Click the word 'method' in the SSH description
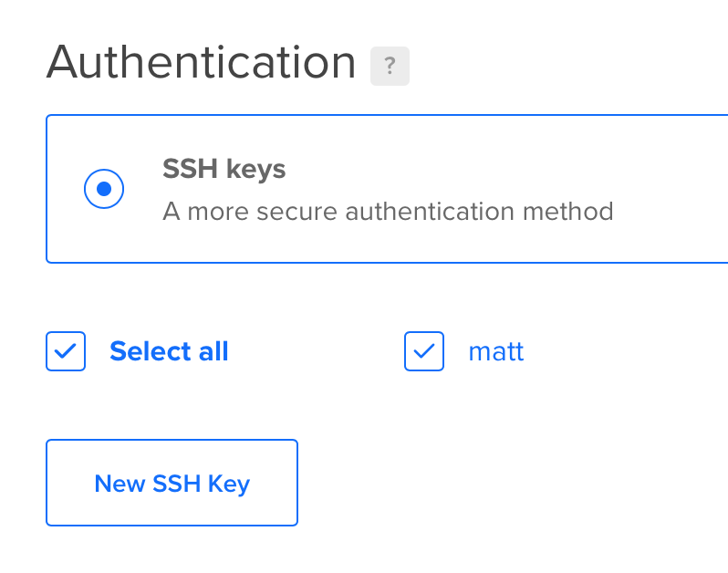728x573 pixels. pyautogui.click(x=567, y=212)
